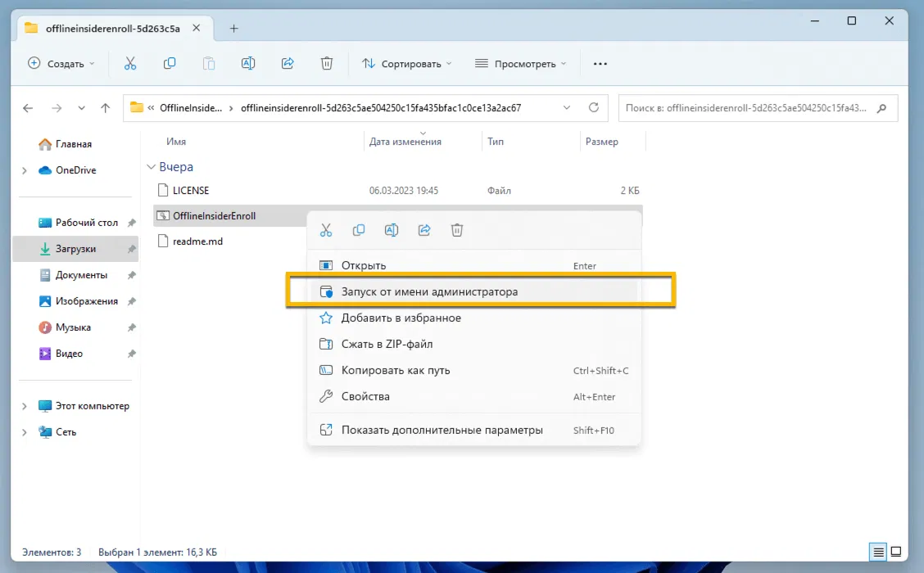Open the three-dots See more menu
This screenshot has width=924, height=573.
pos(600,64)
